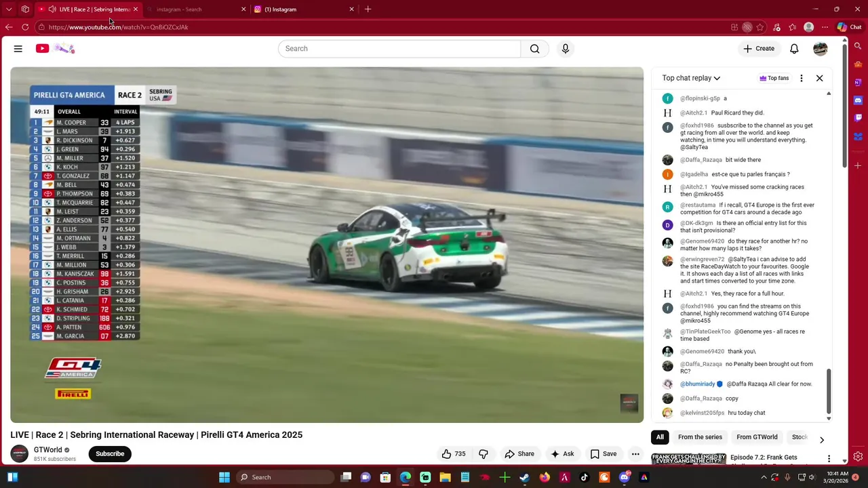Open Steam from the taskbar

click(524, 477)
